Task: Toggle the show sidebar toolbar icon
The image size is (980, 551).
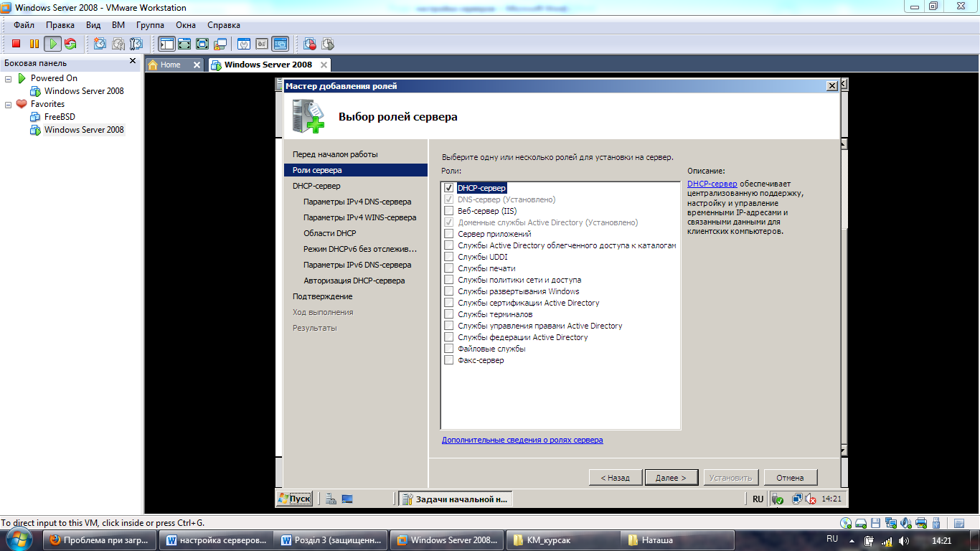Action: (x=166, y=44)
